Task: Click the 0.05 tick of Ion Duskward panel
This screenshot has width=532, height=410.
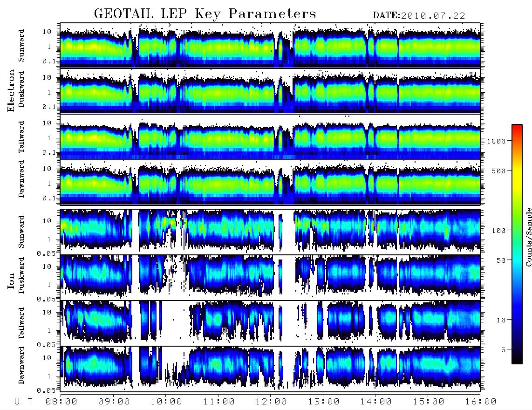Action: tap(46, 299)
